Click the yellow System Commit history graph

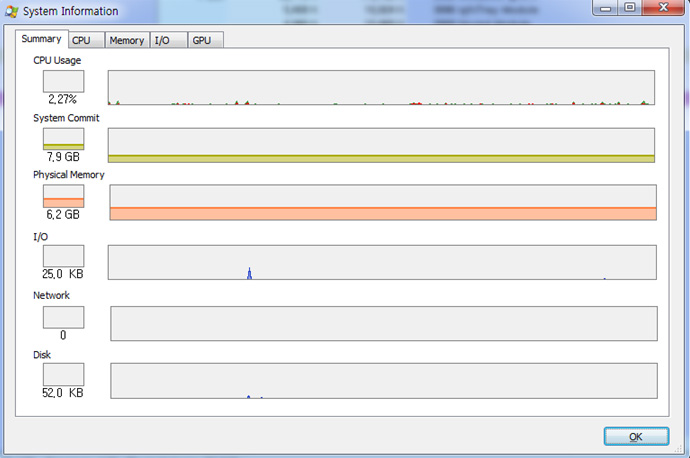tap(381, 145)
